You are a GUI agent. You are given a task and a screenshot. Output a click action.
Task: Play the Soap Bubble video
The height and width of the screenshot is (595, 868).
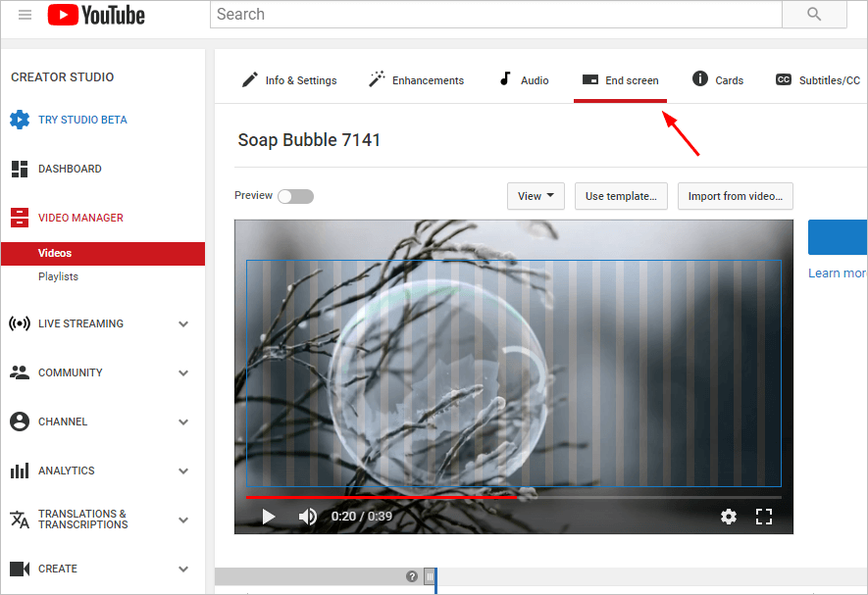click(x=269, y=517)
